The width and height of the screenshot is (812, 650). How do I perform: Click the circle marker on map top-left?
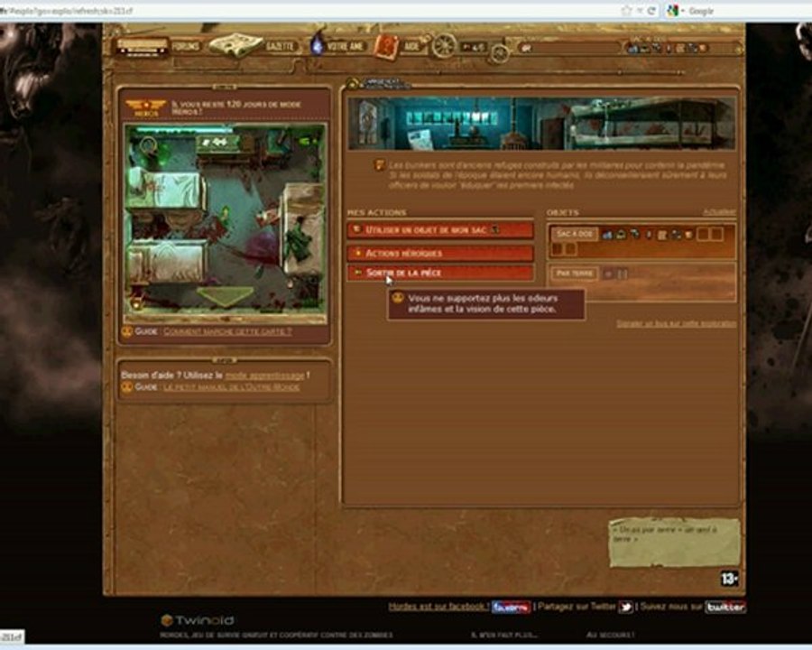pyautogui.click(x=148, y=145)
